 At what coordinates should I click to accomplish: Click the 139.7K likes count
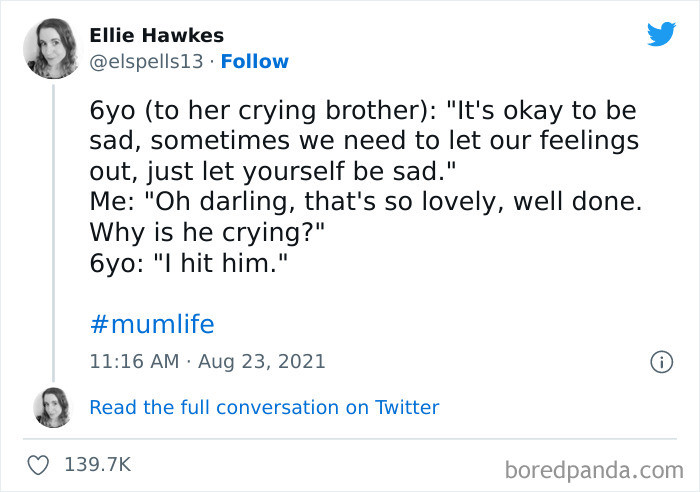(98, 465)
